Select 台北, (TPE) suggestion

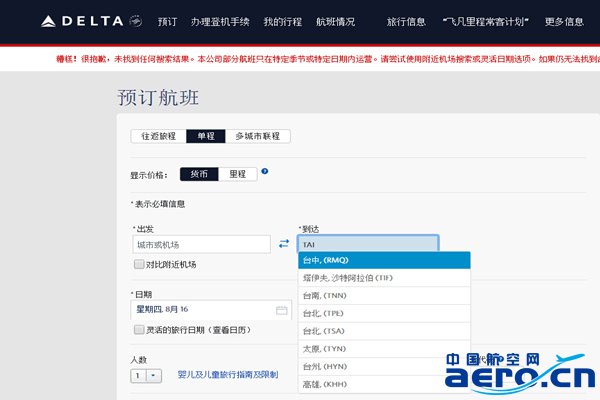pos(384,313)
